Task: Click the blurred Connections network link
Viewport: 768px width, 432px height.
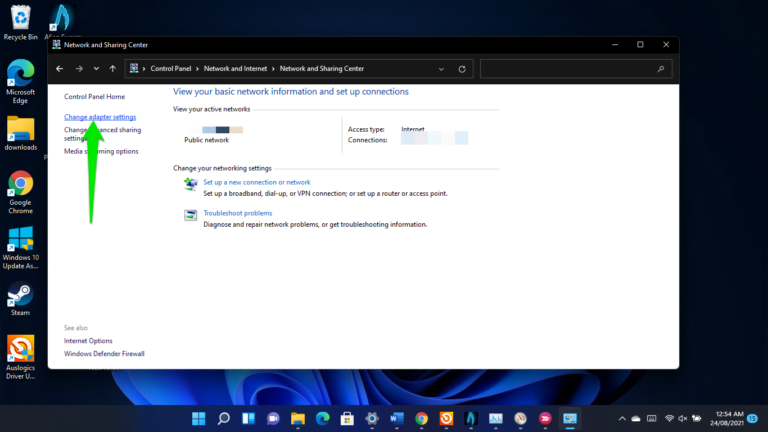Action: tap(434, 139)
